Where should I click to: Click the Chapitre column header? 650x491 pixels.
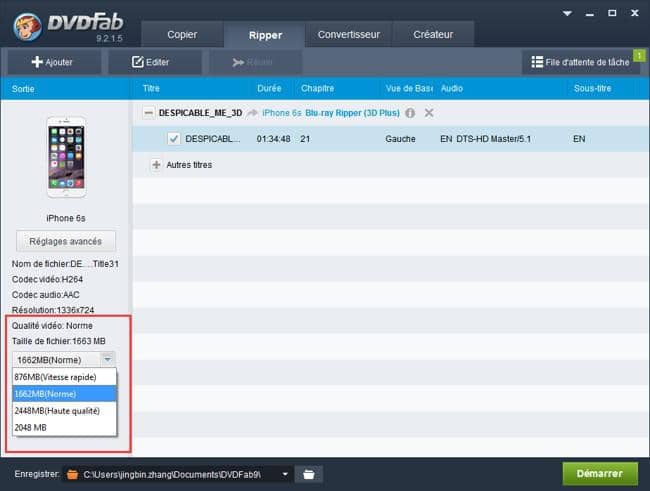pyautogui.click(x=318, y=88)
